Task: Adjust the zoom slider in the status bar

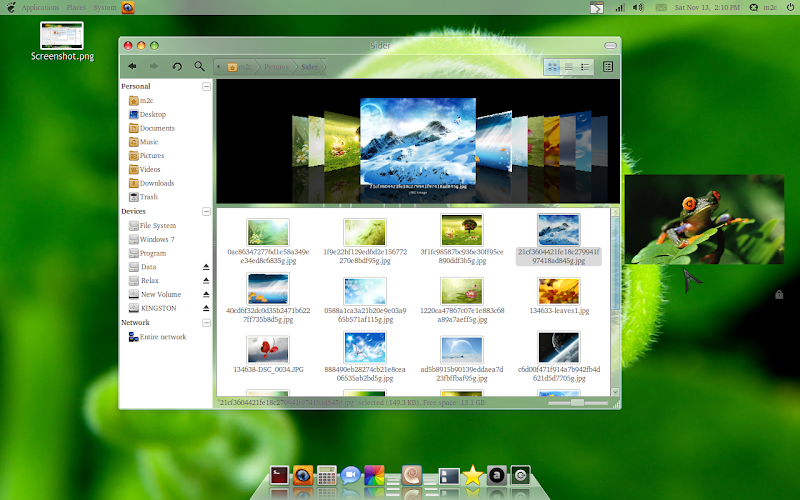Action: point(577,403)
